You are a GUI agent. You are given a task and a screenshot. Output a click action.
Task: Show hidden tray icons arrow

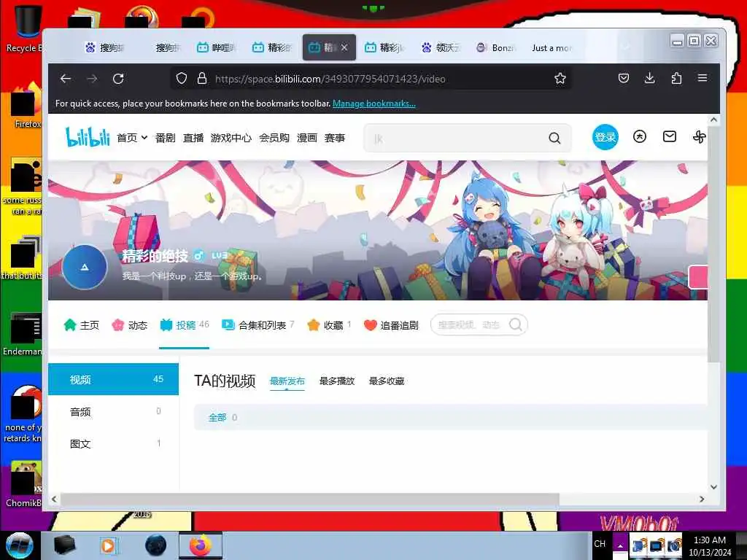(620, 545)
